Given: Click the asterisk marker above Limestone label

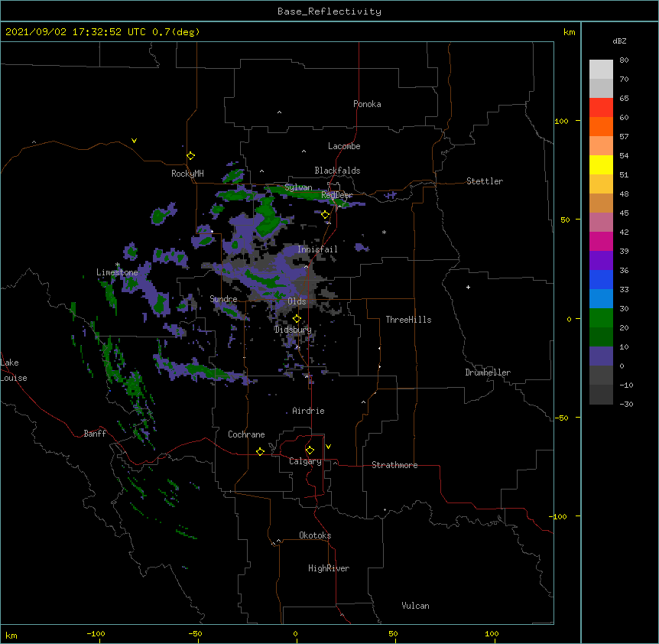Looking at the screenshot, I should click(118, 265).
